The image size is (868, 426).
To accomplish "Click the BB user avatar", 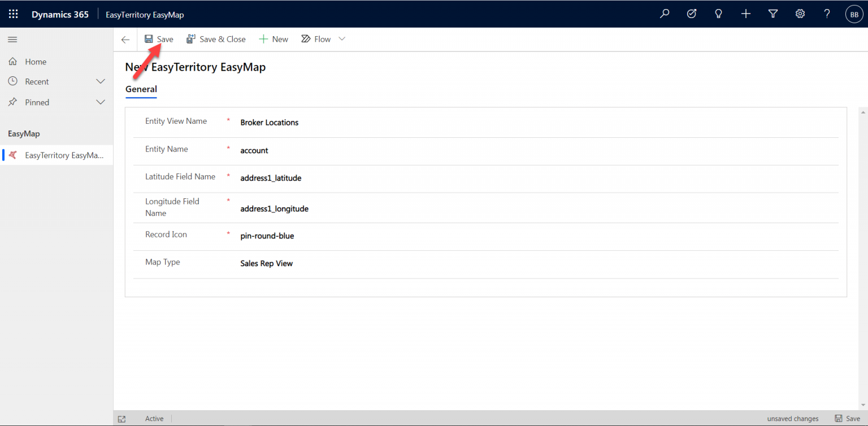I will pos(854,14).
